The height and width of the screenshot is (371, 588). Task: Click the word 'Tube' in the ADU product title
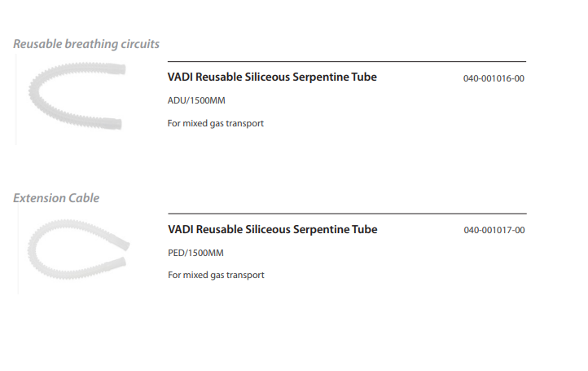[x=363, y=77]
